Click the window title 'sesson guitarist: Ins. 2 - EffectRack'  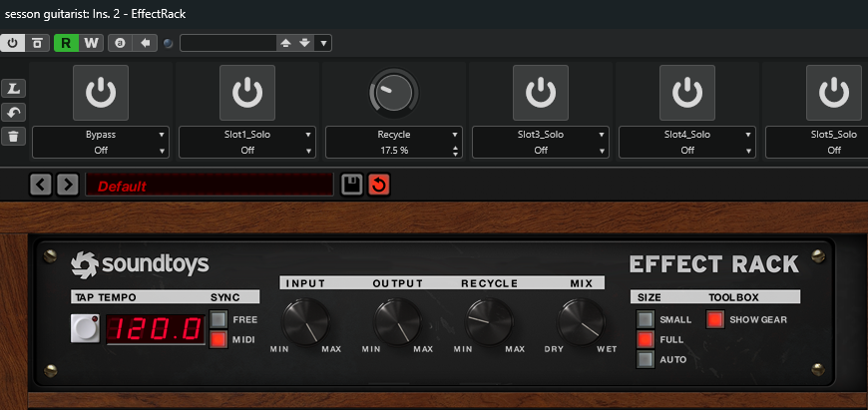coord(95,14)
